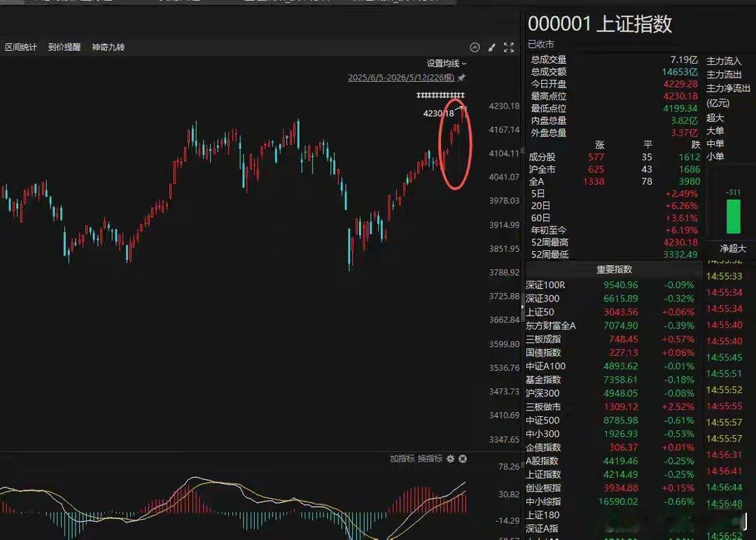
Task: Click the green 净超大 -311 bar
Action: click(x=734, y=216)
